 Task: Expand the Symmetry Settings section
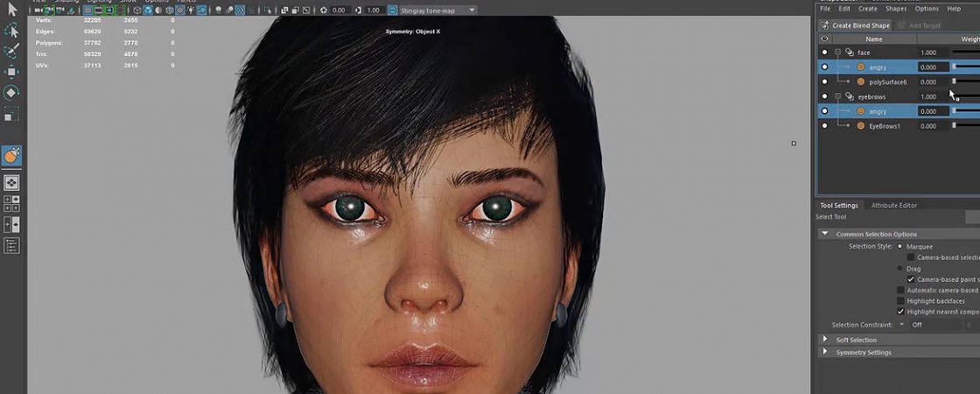click(825, 352)
